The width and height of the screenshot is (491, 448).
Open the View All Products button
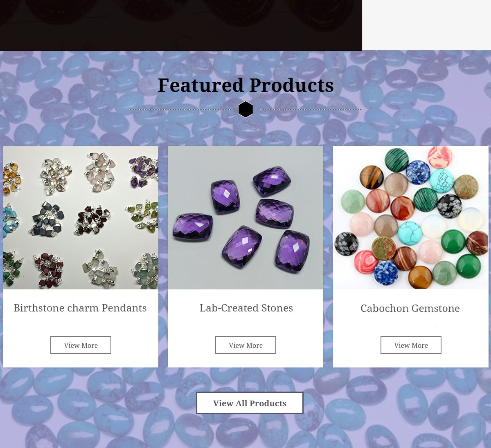(250, 403)
